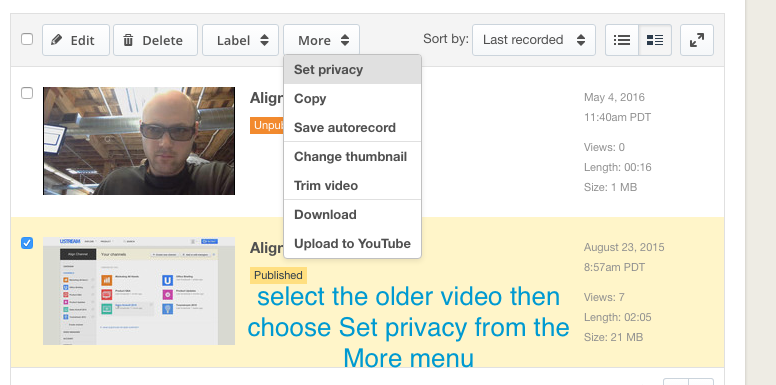Click the Delete trash button
The height and width of the screenshot is (385, 776).
pos(155,40)
